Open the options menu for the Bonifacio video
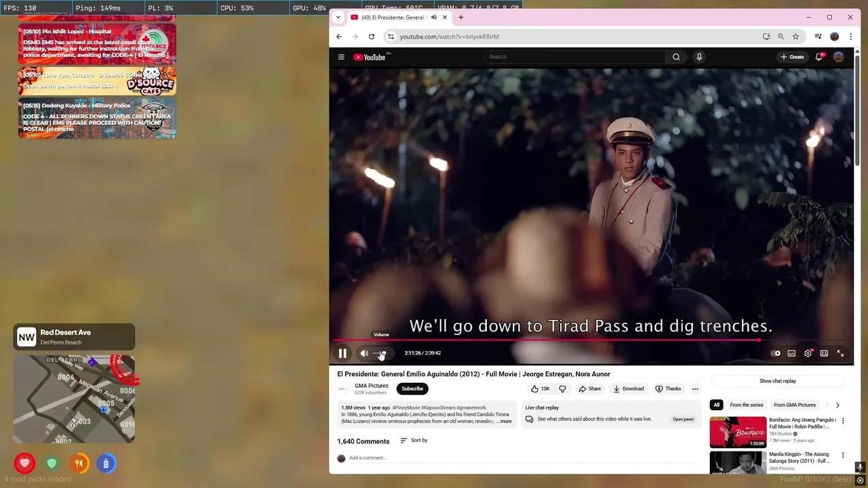The image size is (868, 488). tap(843, 421)
